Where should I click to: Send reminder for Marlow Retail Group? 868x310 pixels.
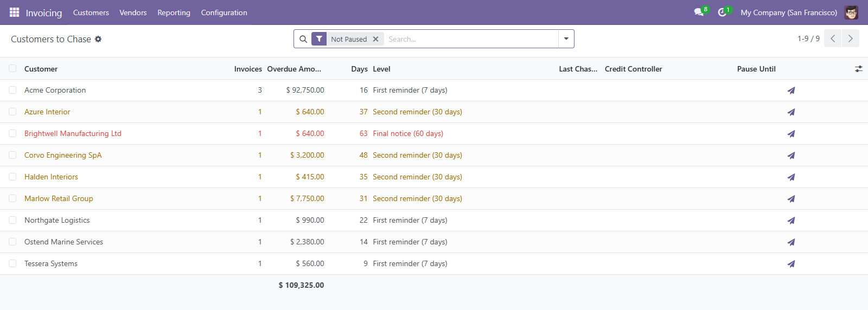tap(791, 199)
